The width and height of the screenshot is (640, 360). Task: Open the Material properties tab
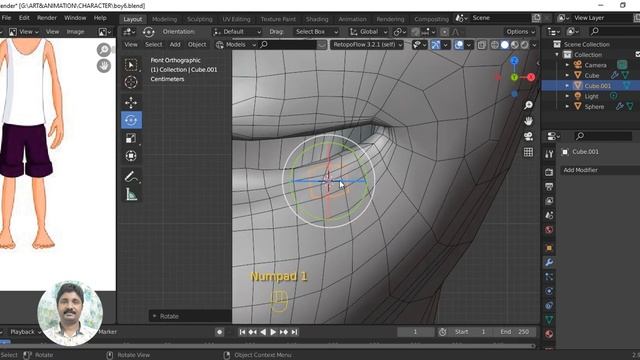pos(549,334)
